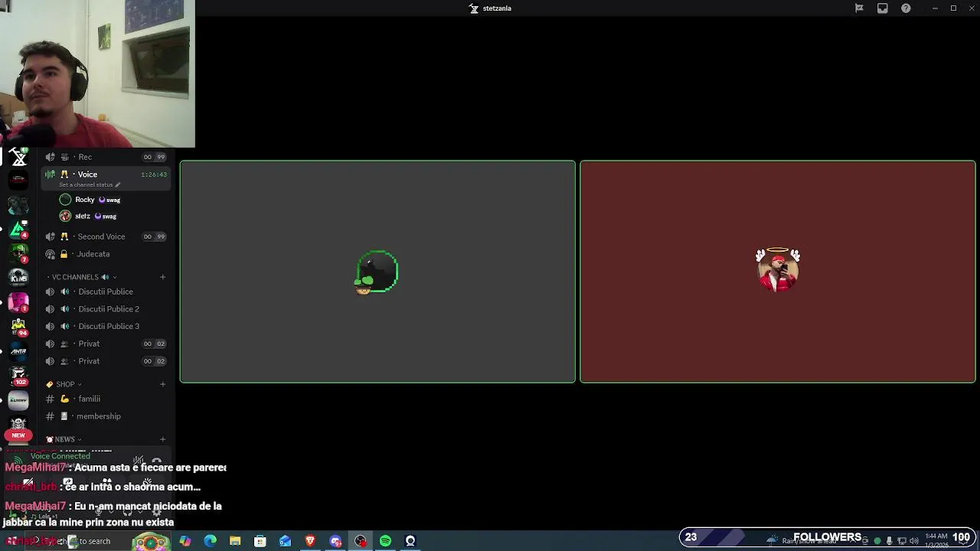
Task: Click Voice Connected status text
Action: tap(60, 456)
